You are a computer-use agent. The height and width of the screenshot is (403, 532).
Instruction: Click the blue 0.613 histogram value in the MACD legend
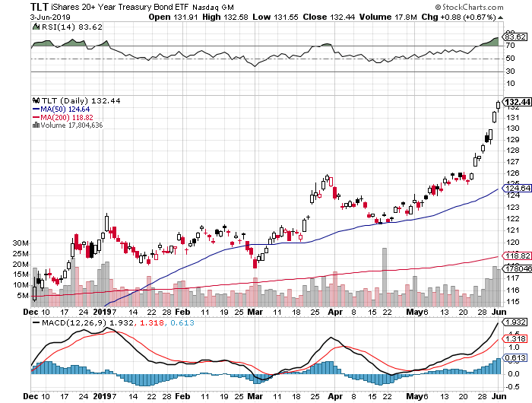[x=182, y=322]
